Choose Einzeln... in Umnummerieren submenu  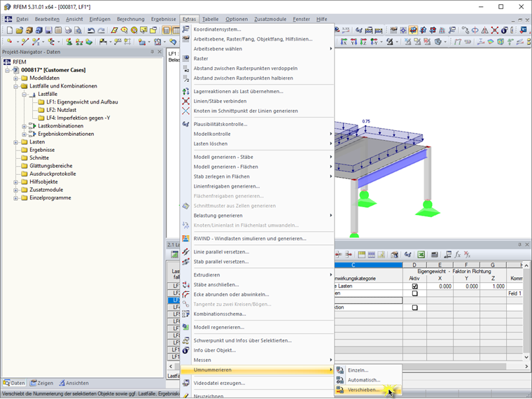click(368, 370)
